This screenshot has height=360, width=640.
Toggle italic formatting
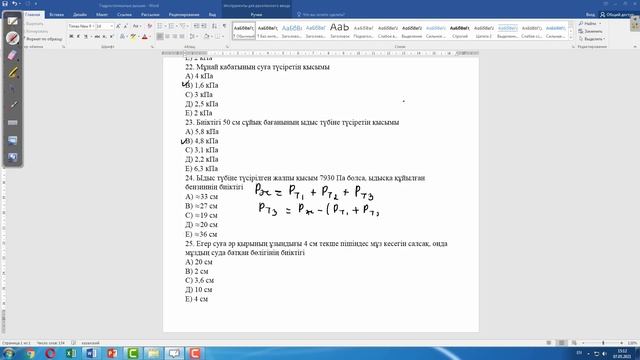[78, 37]
